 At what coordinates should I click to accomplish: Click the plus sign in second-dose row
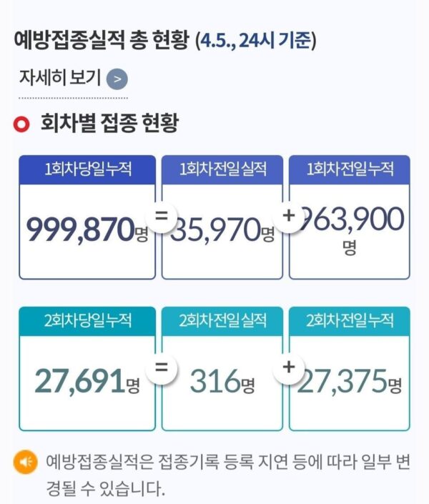coord(290,369)
